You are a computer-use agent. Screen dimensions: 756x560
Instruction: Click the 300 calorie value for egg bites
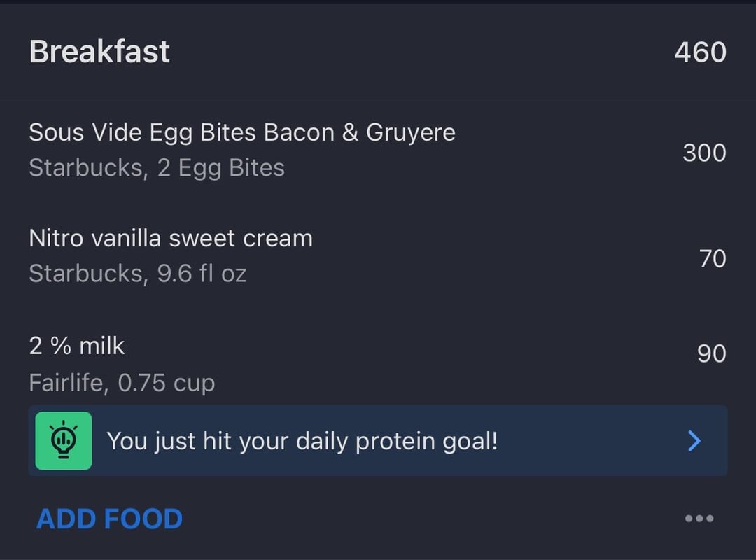pyautogui.click(x=704, y=153)
